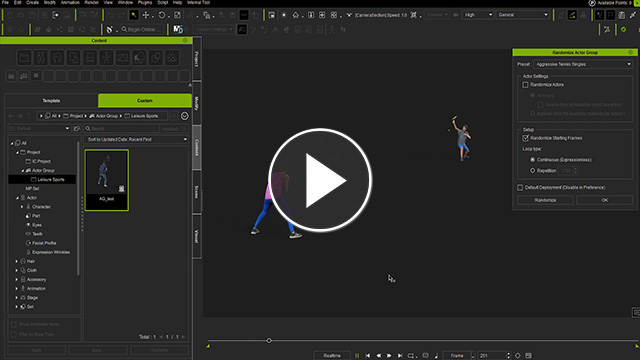640x360 pixels.
Task: Select Facial Profile in the tree
Action: pyautogui.click(x=44, y=243)
